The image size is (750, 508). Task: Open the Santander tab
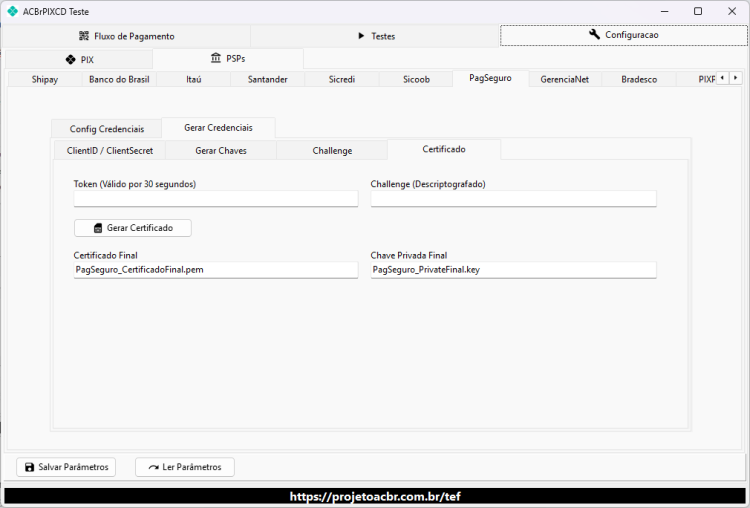[267, 79]
